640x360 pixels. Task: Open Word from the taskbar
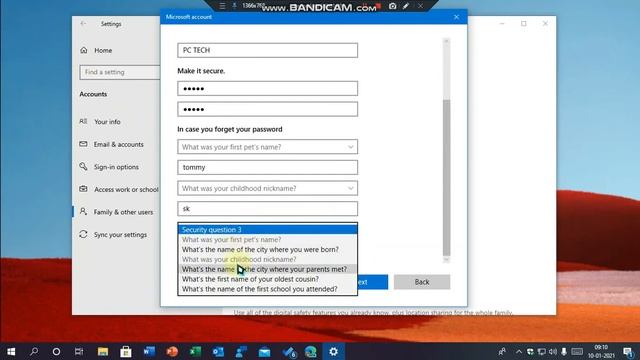(149, 351)
